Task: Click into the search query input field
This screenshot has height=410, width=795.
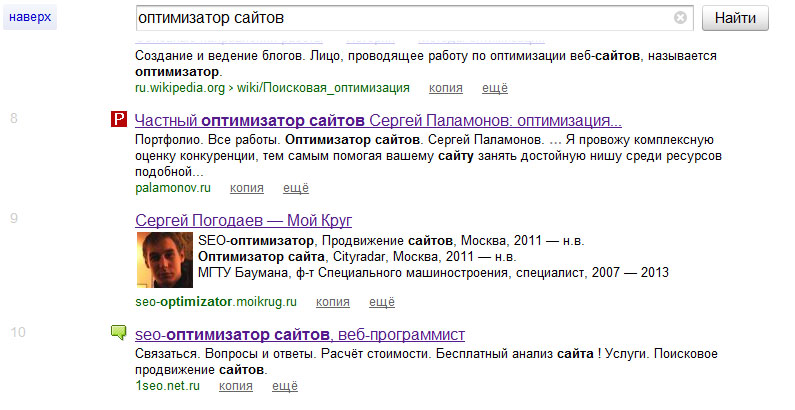Action: [400, 18]
